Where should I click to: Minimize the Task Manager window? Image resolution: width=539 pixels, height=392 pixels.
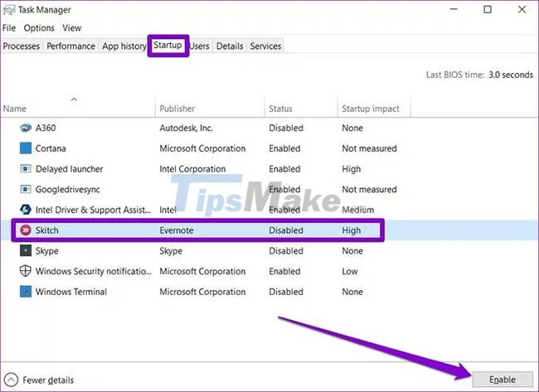coord(454,10)
